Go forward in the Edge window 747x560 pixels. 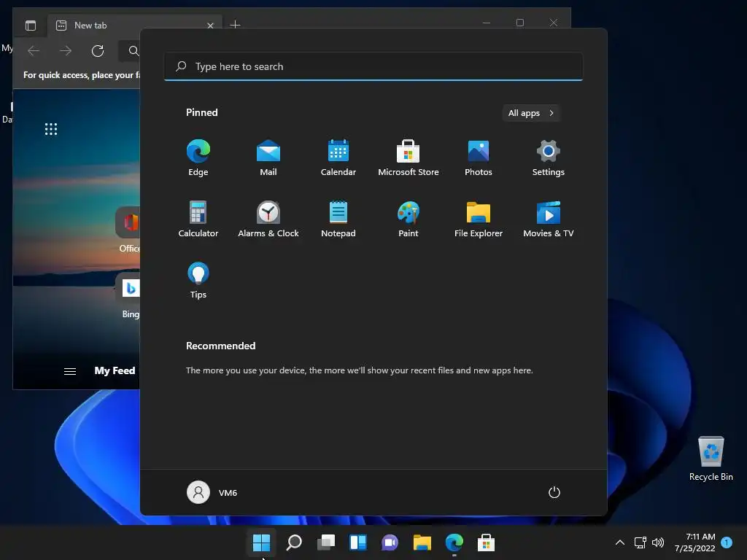[x=66, y=51]
